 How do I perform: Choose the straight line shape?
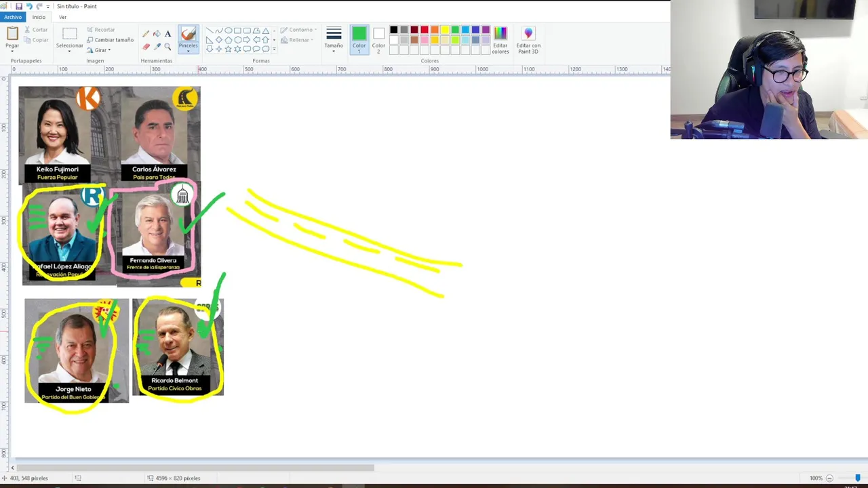(x=210, y=30)
